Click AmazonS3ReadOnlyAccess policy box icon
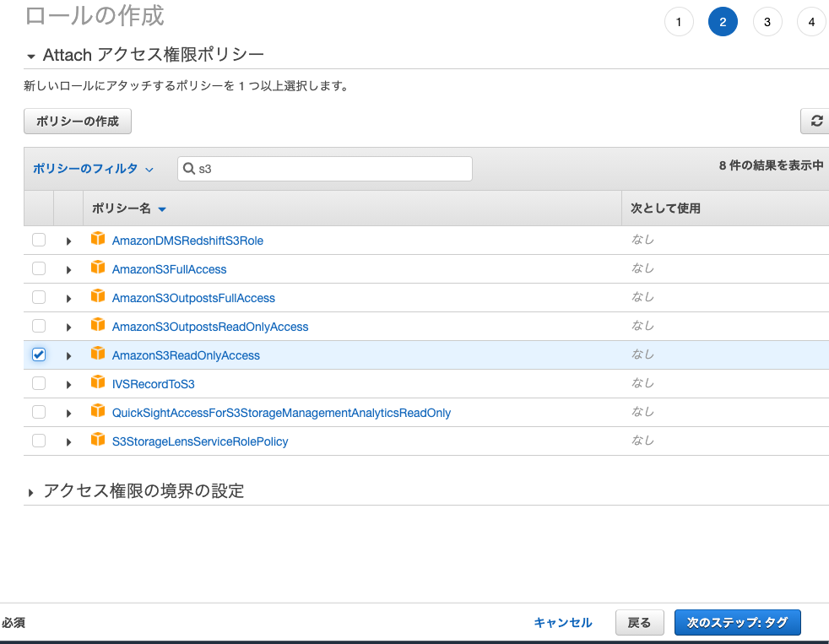The image size is (829, 644). [x=98, y=353]
